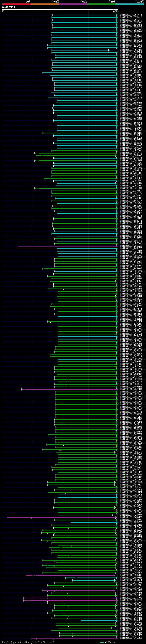
Task: Select the UniRef100_C4YSE2 label
Action: point(131,565)
